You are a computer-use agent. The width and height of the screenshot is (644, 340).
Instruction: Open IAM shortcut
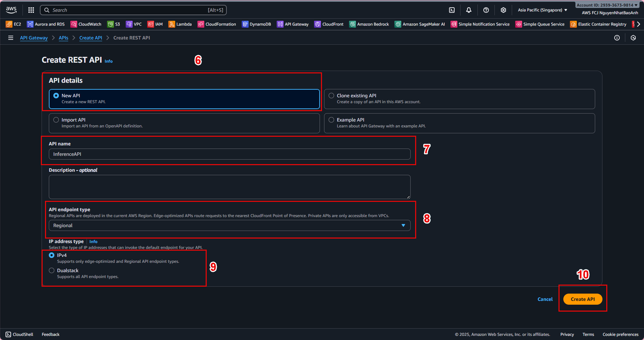155,24
